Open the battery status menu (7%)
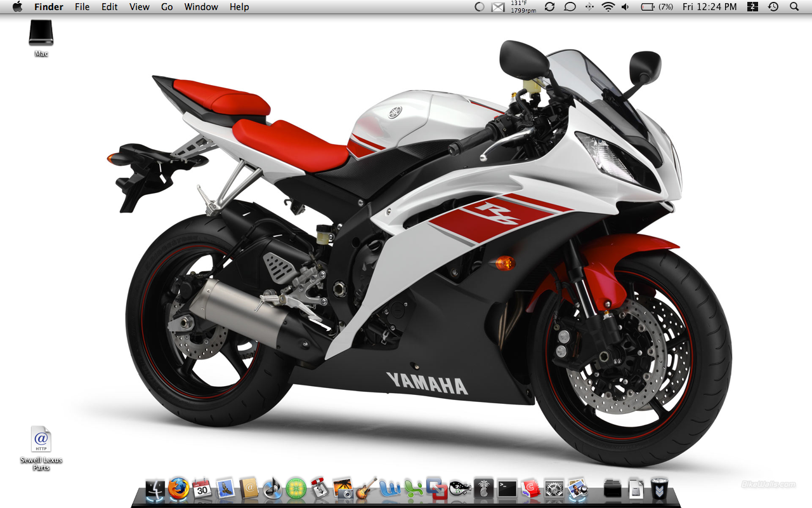The height and width of the screenshot is (508, 812). (657, 7)
